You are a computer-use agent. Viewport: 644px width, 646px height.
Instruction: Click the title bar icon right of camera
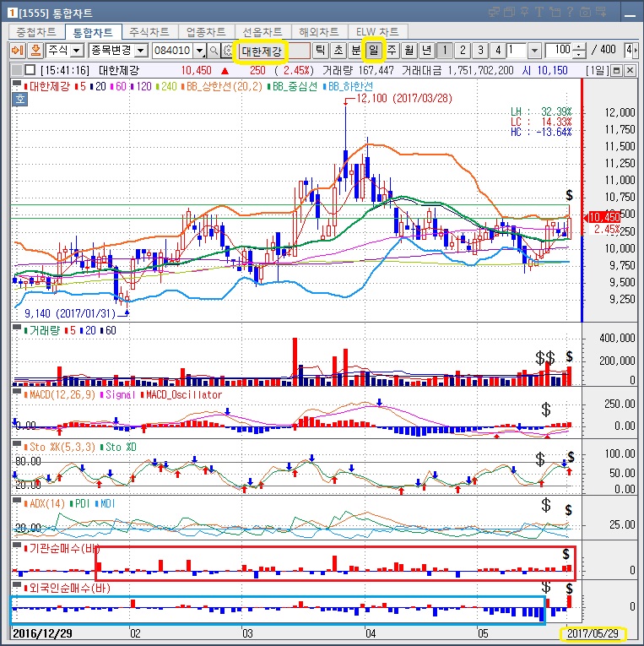point(601,12)
